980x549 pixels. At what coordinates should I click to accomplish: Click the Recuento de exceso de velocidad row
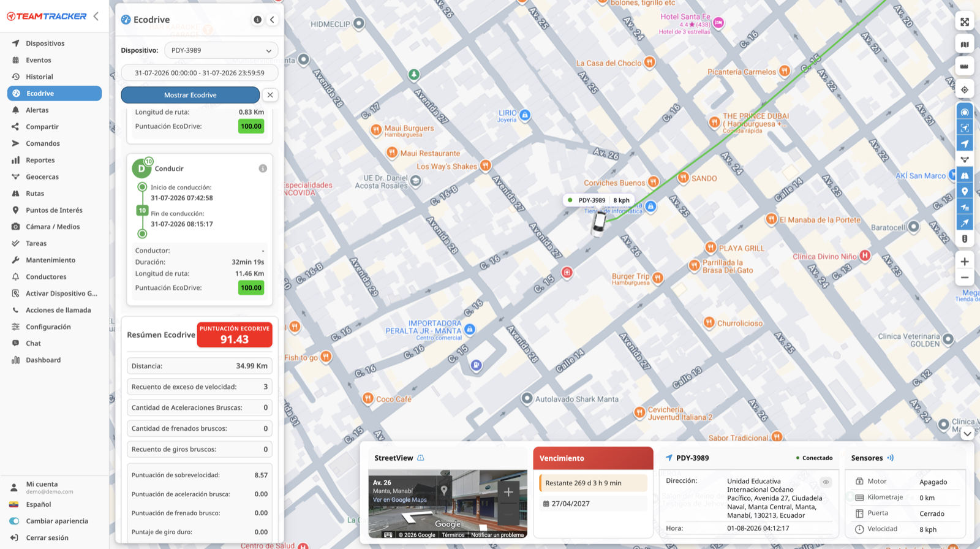[x=200, y=387]
